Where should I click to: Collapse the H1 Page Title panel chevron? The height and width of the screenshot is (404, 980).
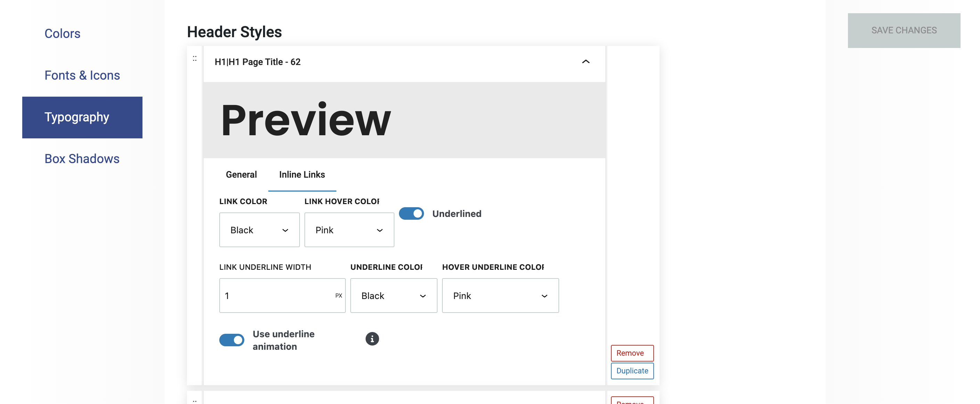[586, 62]
